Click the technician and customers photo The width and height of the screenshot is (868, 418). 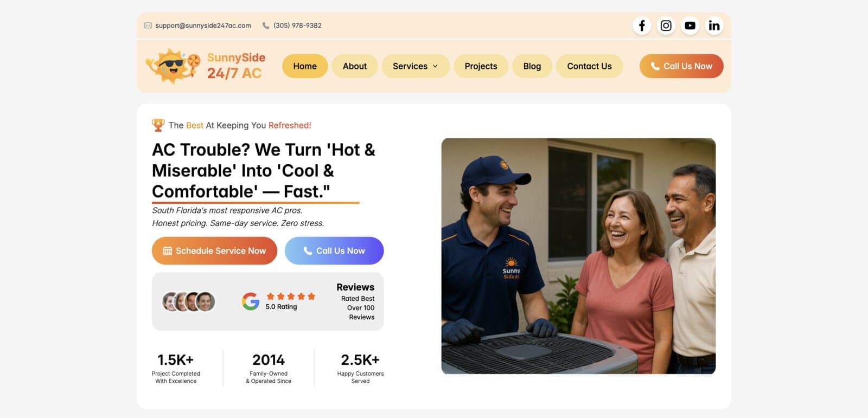click(578, 256)
